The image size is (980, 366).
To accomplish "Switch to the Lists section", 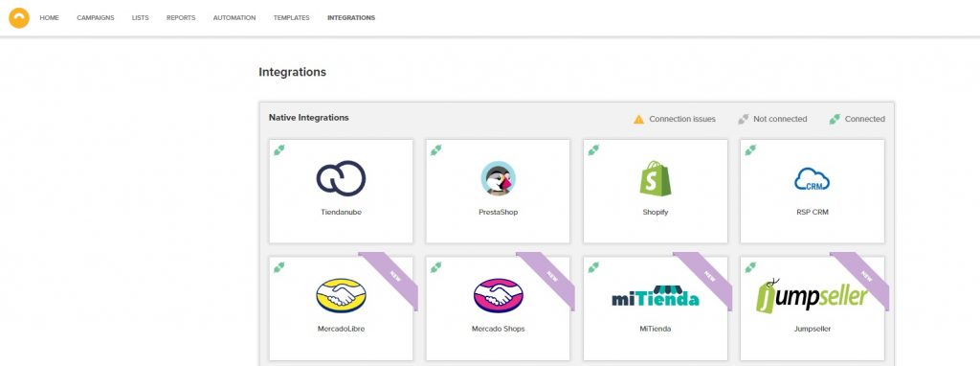I will (140, 18).
